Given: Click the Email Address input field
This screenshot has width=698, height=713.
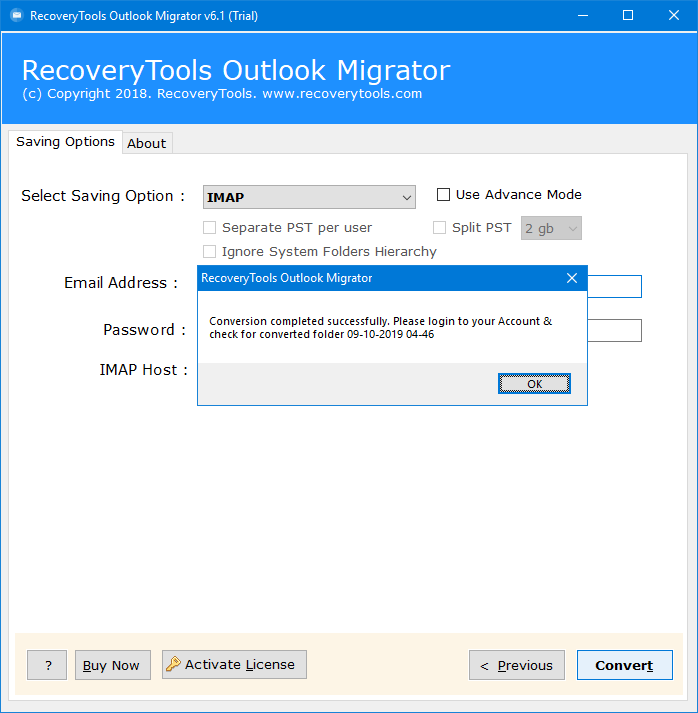Looking at the screenshot, I should pos(614,286).
